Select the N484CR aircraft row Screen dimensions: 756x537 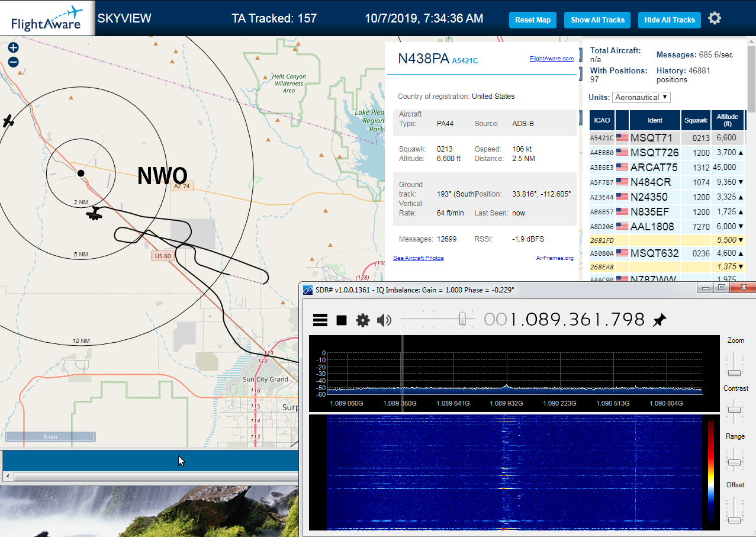[x=667, y=182]
